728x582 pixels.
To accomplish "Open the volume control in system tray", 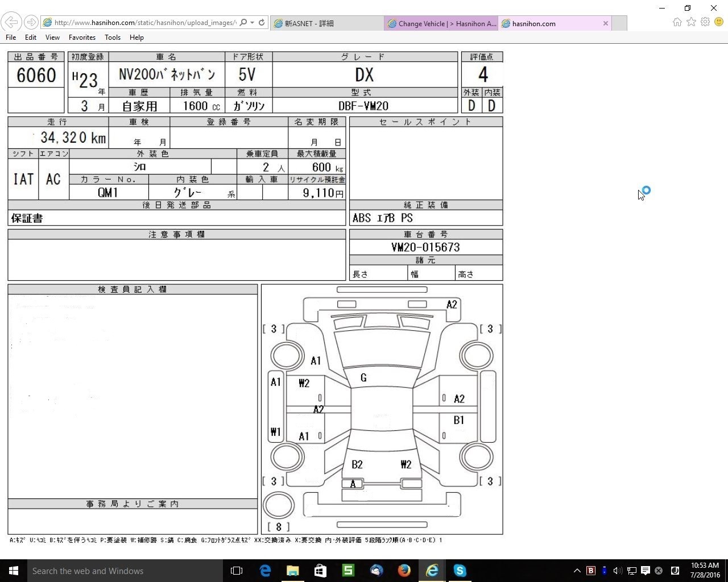I will pos(618,571).
